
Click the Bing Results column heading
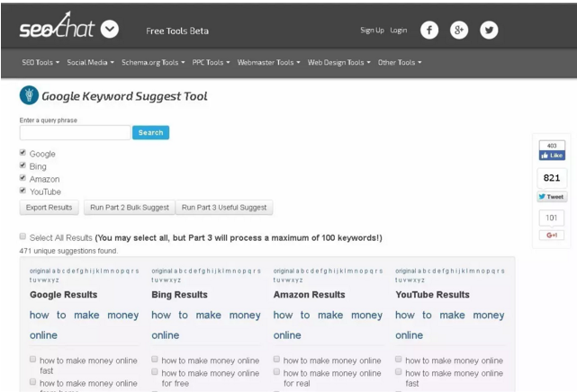pos(179,295)
